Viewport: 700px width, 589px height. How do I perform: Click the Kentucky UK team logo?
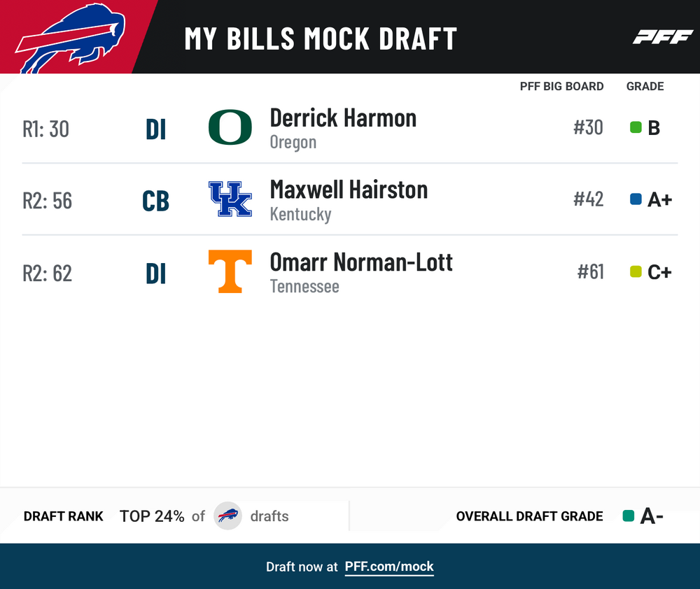pyautogui.click(x=230, y=199)
